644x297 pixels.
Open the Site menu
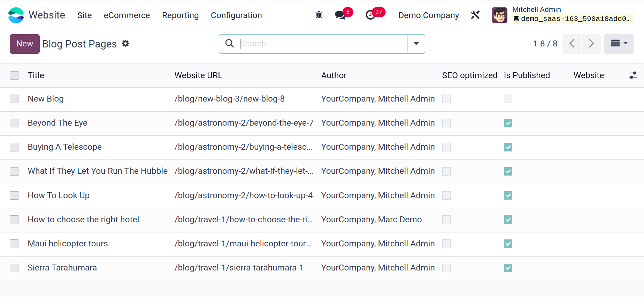click(x=85, y=15)
